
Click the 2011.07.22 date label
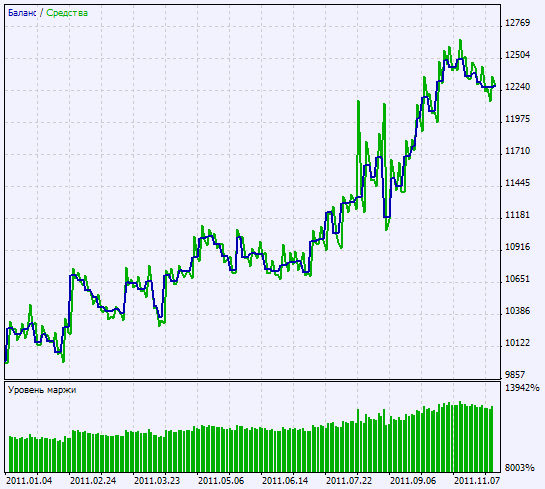[349, 481]
